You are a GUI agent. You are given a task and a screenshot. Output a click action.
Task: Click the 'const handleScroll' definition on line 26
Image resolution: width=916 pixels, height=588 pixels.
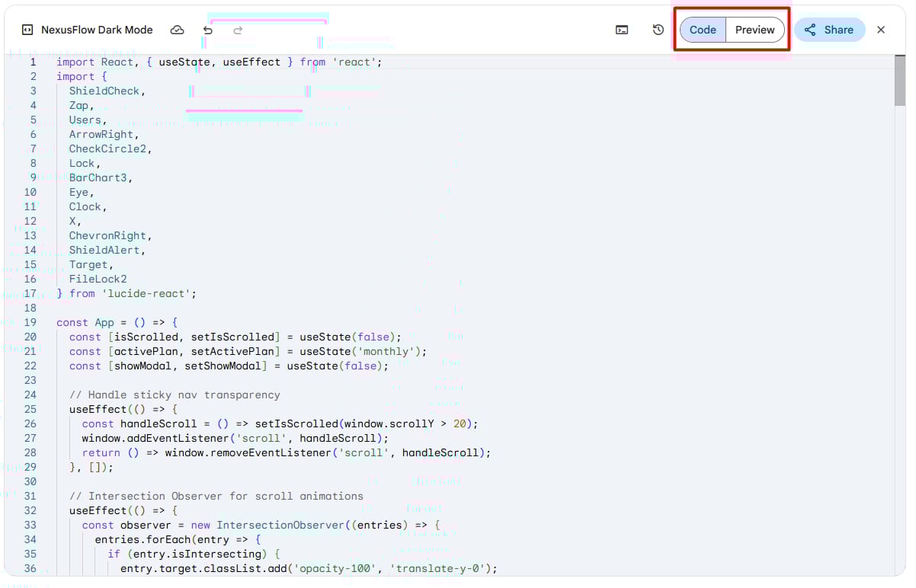click(280, 423)
